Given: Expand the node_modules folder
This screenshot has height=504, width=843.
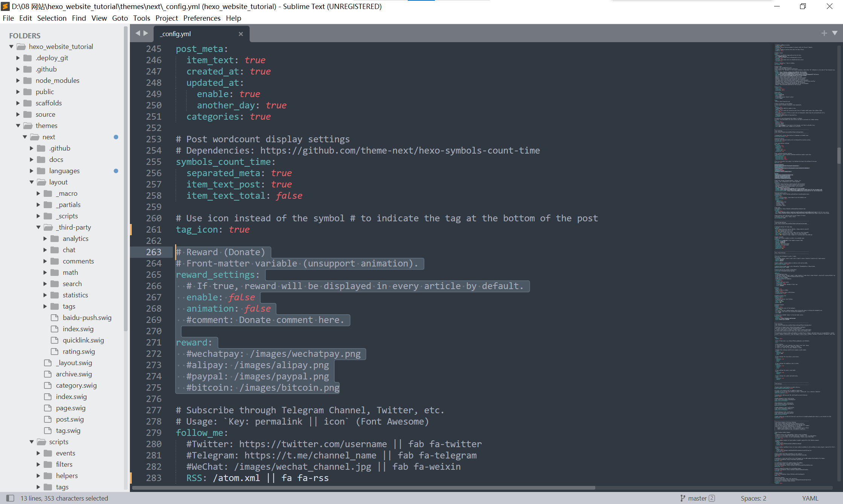Looking at the screenshot, I should coord(18,80).
